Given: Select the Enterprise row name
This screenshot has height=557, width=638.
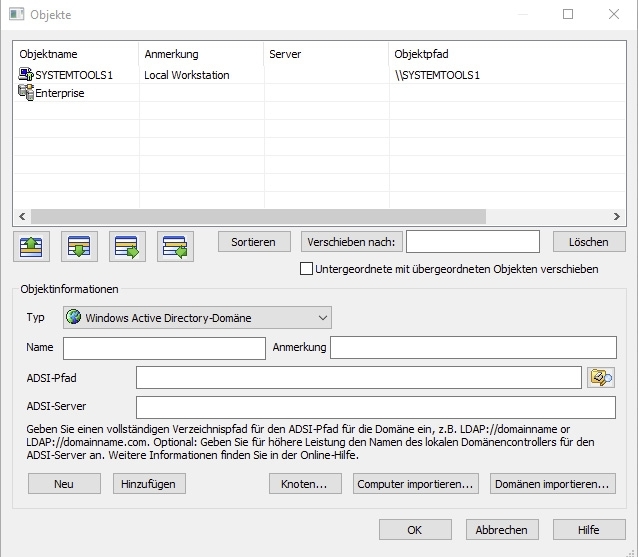Looking at the screenshot, I should [60, 93].
